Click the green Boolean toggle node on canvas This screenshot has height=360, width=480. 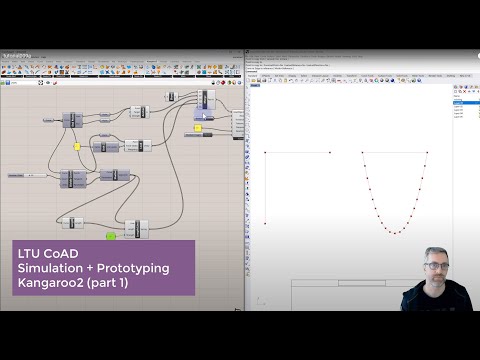click(x=111, y=236)
